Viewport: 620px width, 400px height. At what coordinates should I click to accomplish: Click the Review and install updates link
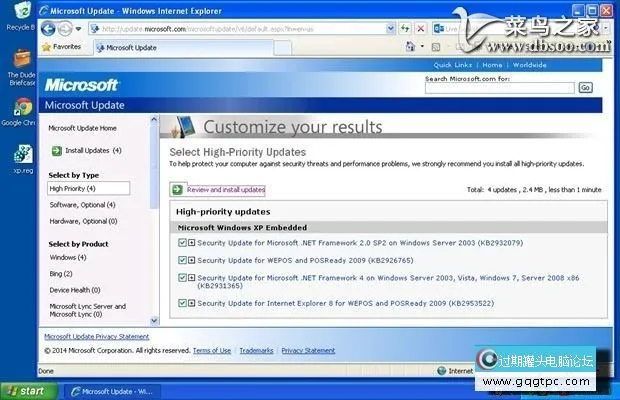[226, 189]
